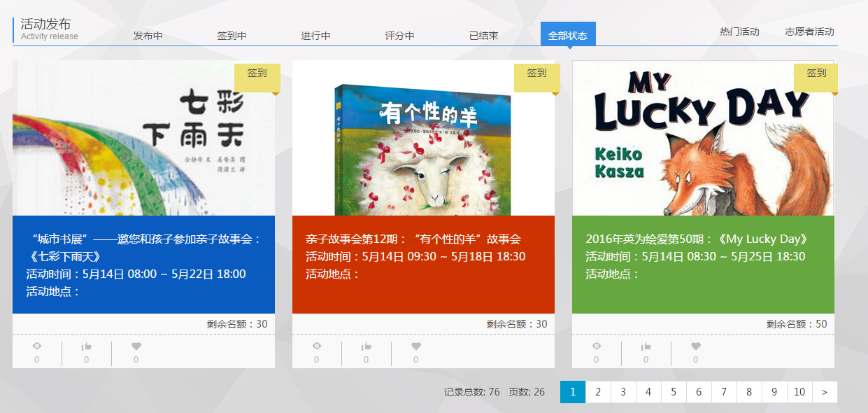Go to page 8 in pagination
The height and width of the screenshot is (413, 868).
(749, 392)
